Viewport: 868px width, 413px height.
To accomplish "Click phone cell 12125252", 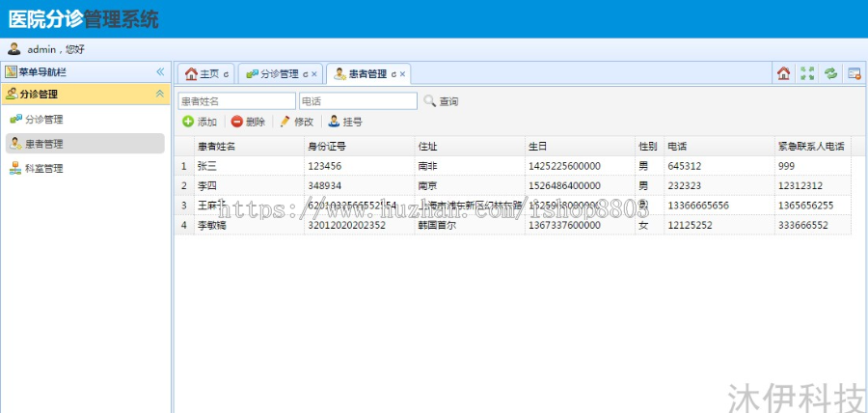I will click(719, 226).
